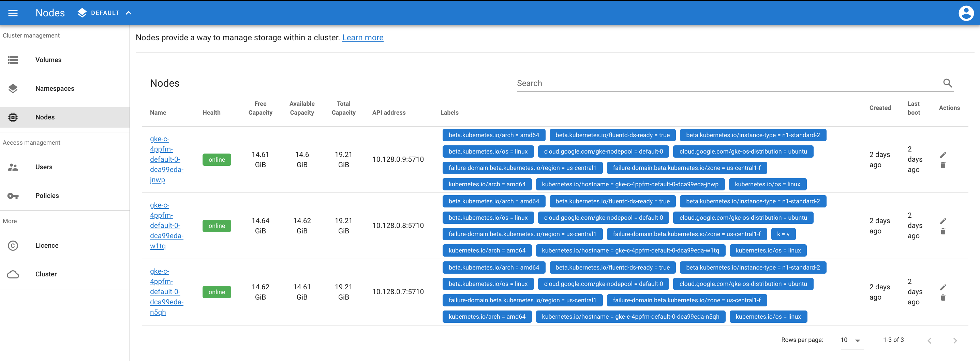Click the 'k = v' label chip
This screenshot has width=980, height=361.
tap(783, 234)
